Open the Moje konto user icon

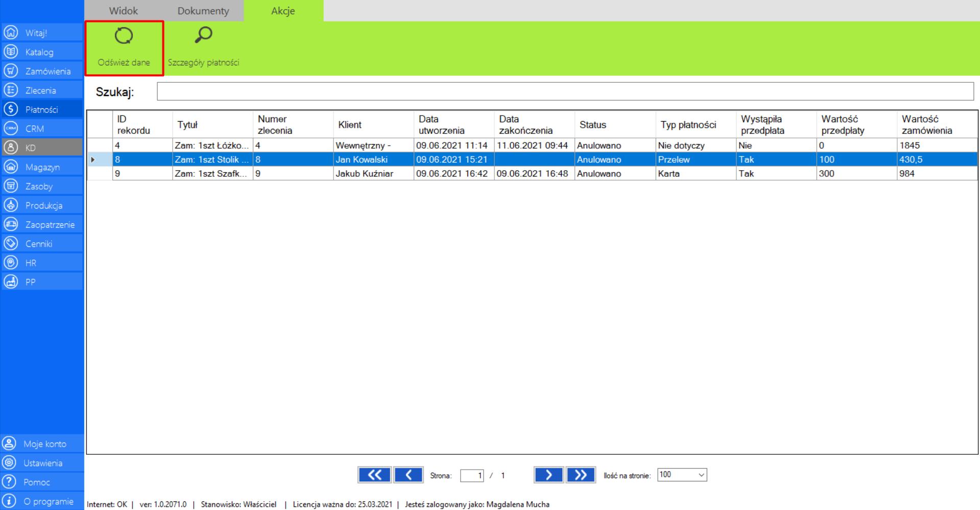(x=9, y=444)
